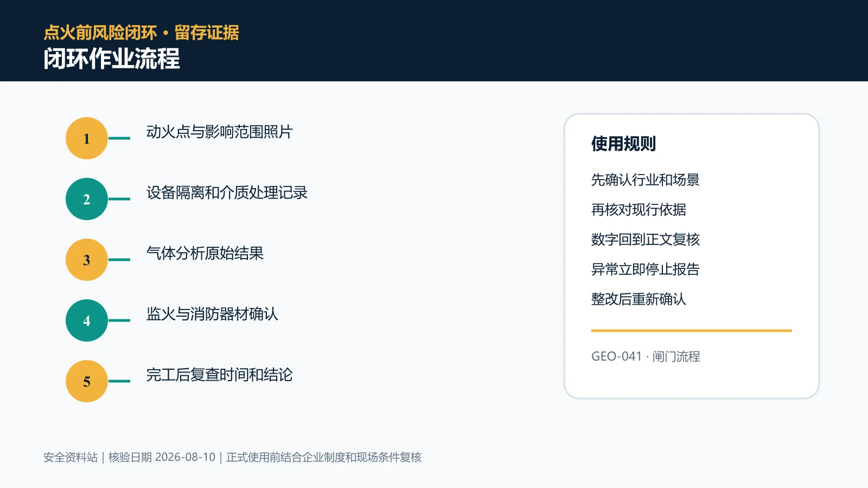Select the rule 再核对现行依据
The width and height of the screenshot is (868, 488).
pyautogui.click(x=639, y=209)
